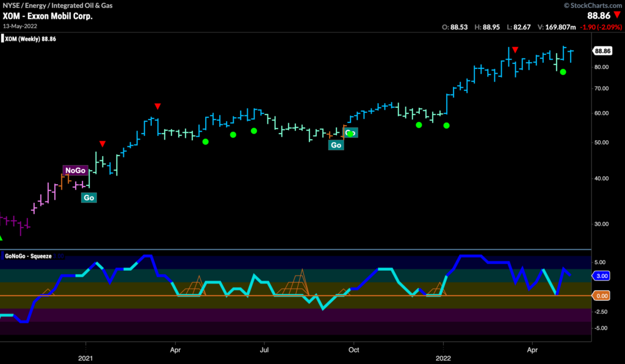Click the 'XOM - Exxon Mobil Corp.' title

(48, 16)
